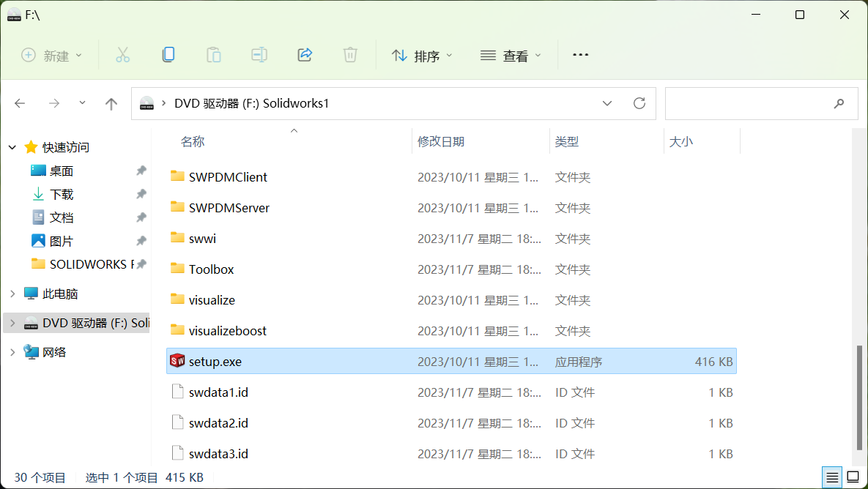The height and width of the screenshot is (489, 868).
Task: Switch to large thumbnails view icon
Action: 853,478
